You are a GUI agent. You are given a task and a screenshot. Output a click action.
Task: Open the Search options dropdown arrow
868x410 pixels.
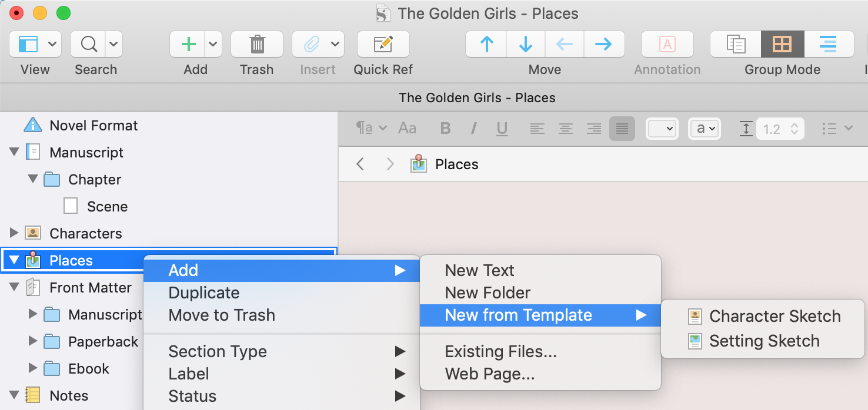(113, 44)
